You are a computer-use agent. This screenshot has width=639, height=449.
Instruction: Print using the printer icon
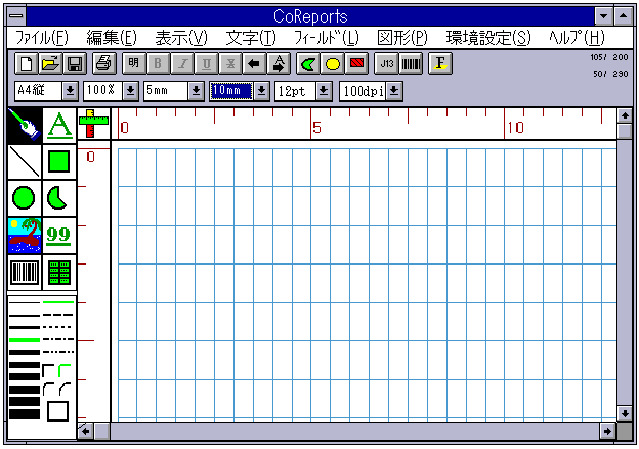pyautogui.click(x=104, y=64)
